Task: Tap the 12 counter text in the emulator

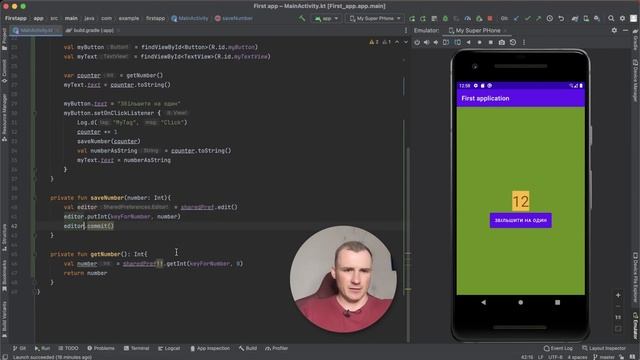Action: [520, 201]
